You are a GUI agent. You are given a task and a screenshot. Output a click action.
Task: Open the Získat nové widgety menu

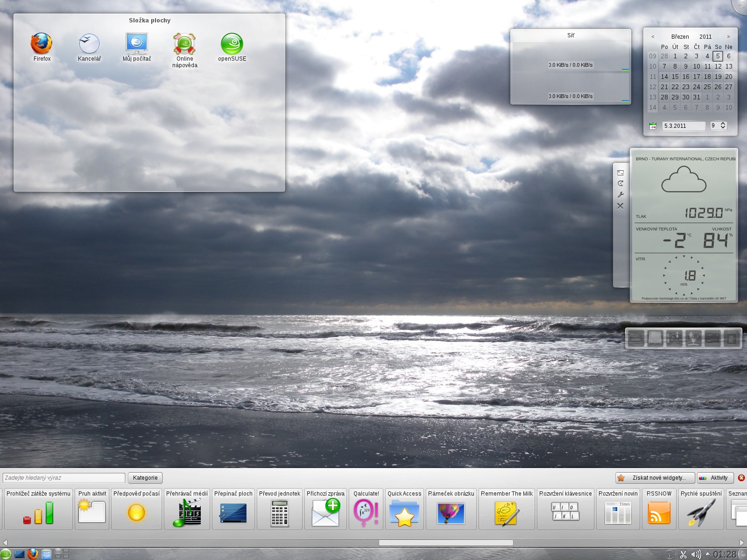click(x=655, y=478)
